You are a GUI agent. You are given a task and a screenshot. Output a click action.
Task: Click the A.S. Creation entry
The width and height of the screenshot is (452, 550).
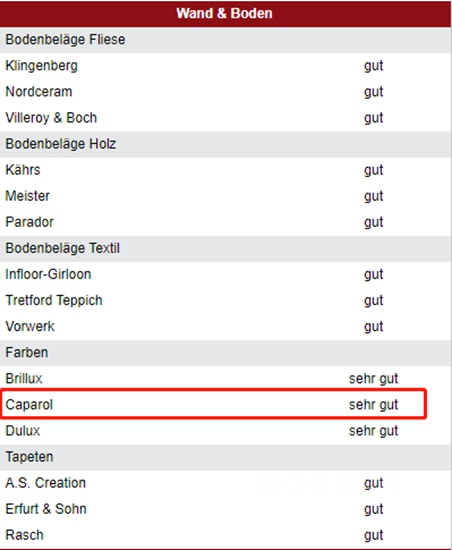pos(46,483)
